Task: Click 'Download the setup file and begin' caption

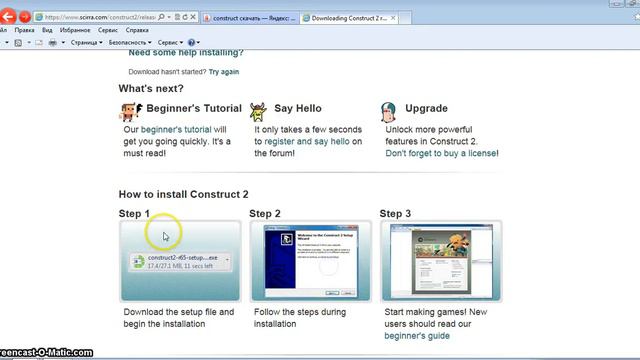Action: (179, 318)
